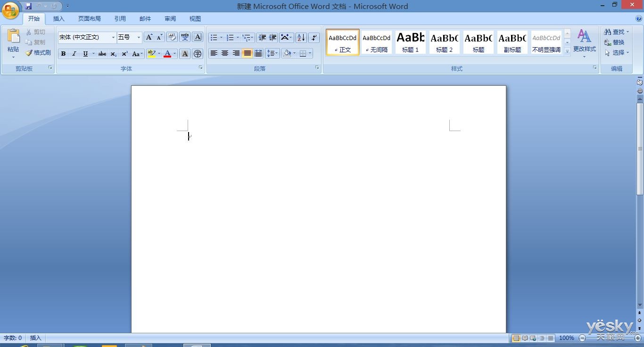Open the 邮件 (Mailings) tab
This screenshot has width=644, height=347.
(x=145, y=19)
